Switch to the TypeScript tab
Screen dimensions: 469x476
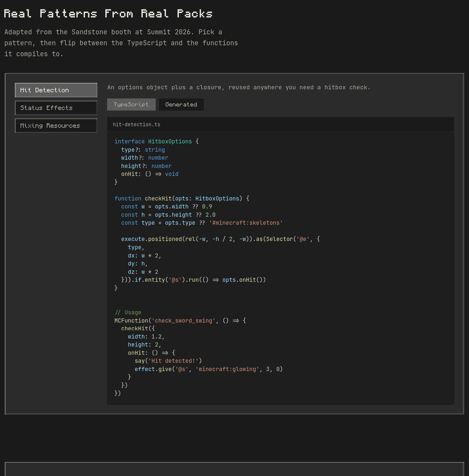(131, 105)
